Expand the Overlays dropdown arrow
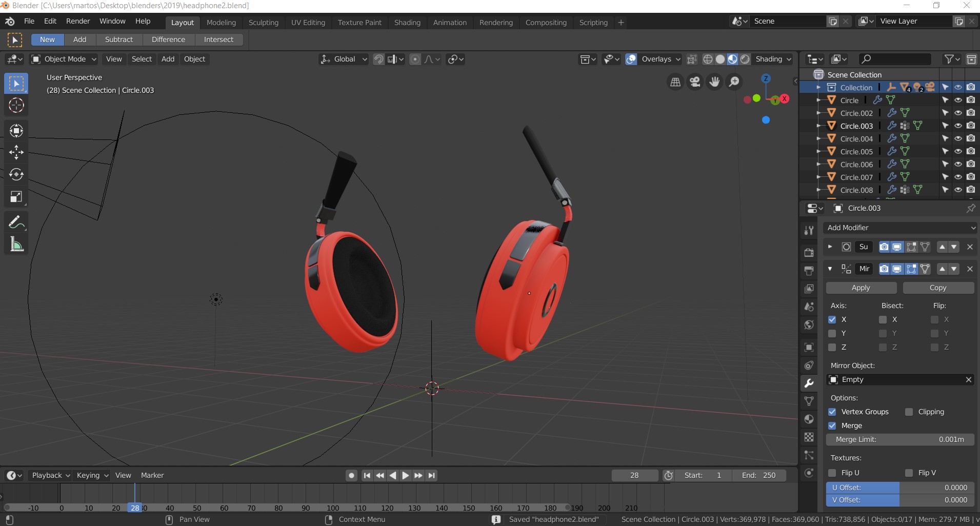 [x=677, y=59]
